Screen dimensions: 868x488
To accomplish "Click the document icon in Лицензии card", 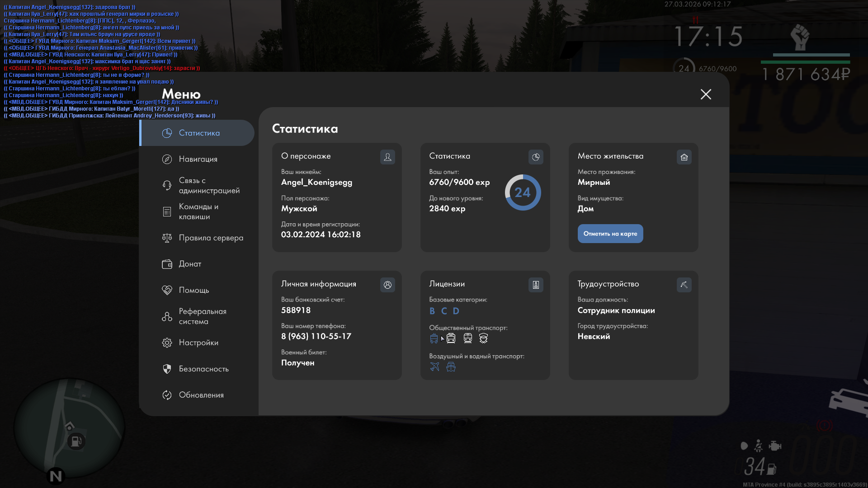I will 536,285.
